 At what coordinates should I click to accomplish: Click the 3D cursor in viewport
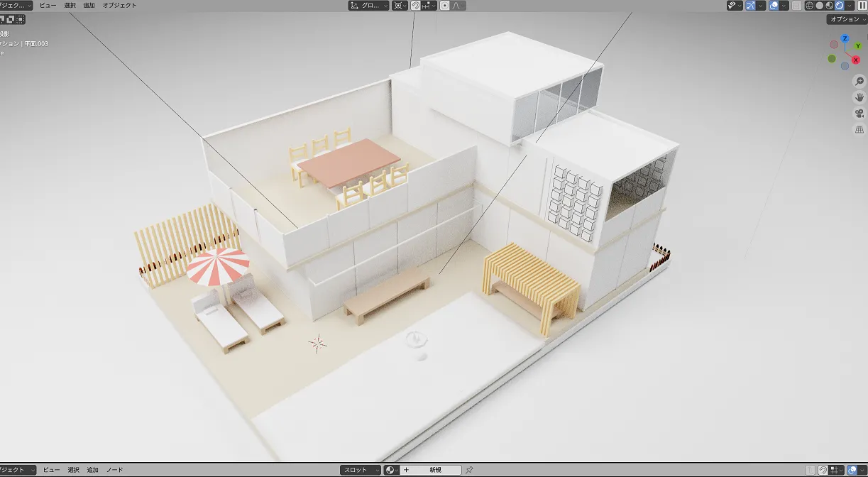tap(317, 343)
